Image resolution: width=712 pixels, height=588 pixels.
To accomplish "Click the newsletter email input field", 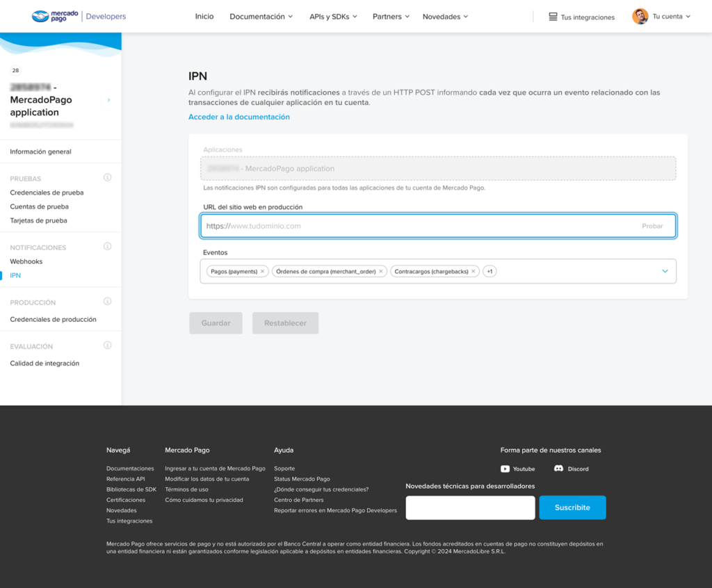I will (470, 507).
